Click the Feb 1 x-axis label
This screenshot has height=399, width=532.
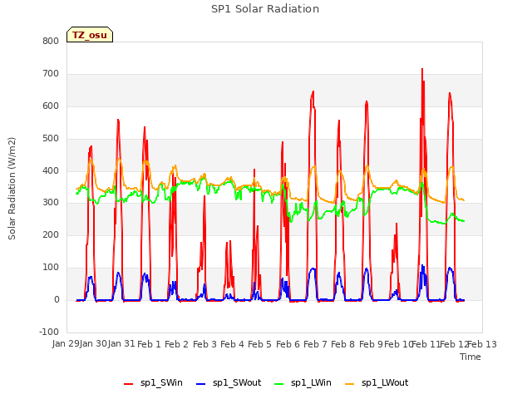(x=149, y=344)
